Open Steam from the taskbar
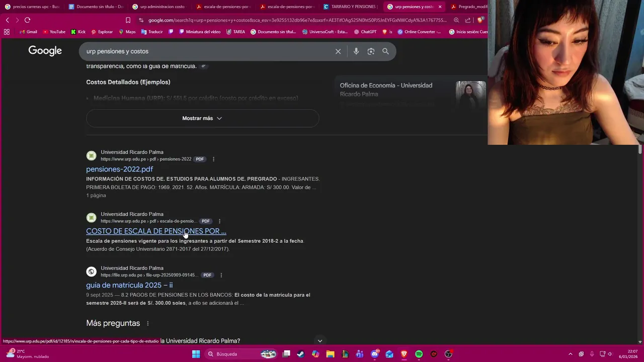The height and width of the screenshot is (362, 644). click(x=300, y=354)
